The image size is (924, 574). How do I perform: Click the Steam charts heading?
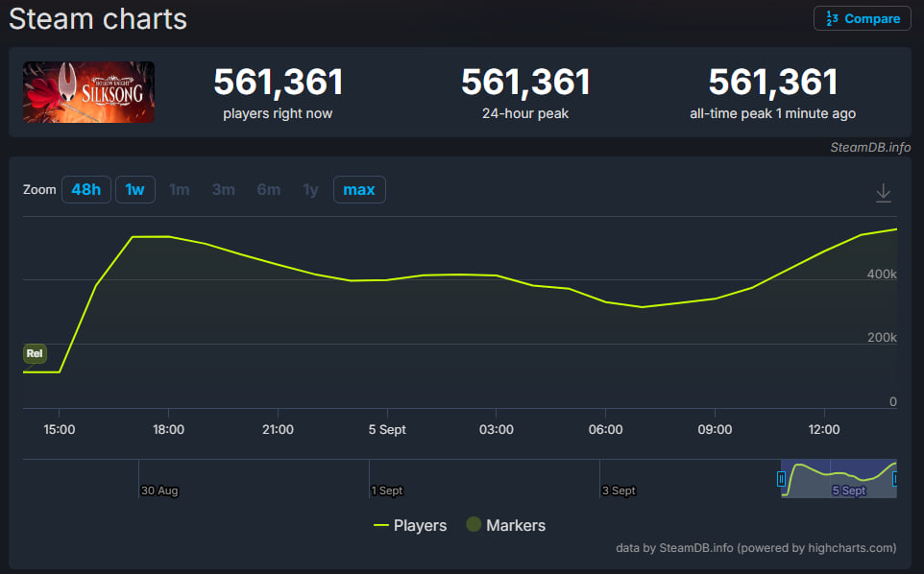coord(98,19)
